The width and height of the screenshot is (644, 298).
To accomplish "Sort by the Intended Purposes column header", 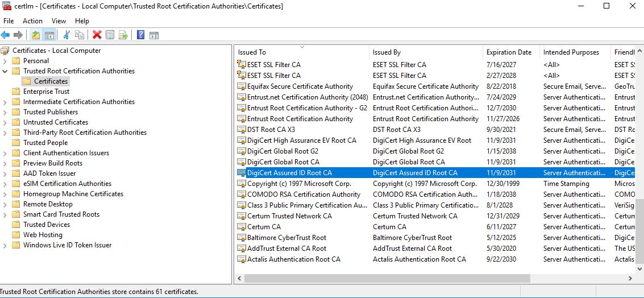I will click(575, 52).
